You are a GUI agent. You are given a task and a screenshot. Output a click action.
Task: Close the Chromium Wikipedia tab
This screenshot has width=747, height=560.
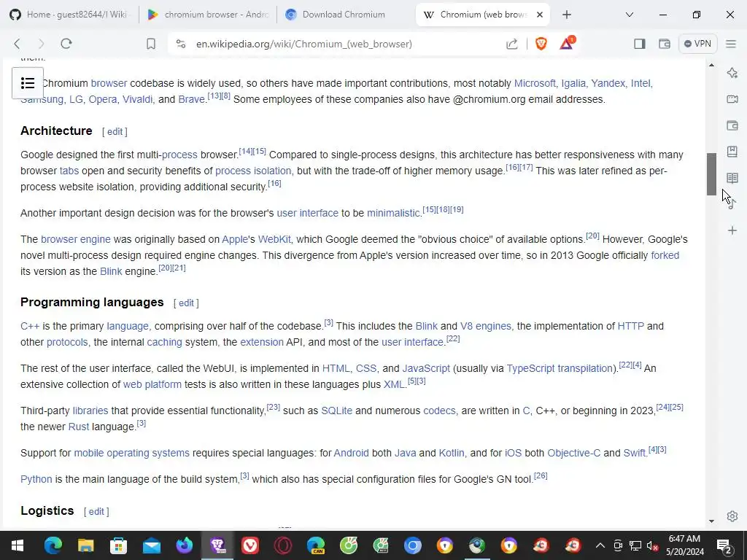tap(540, 15)
